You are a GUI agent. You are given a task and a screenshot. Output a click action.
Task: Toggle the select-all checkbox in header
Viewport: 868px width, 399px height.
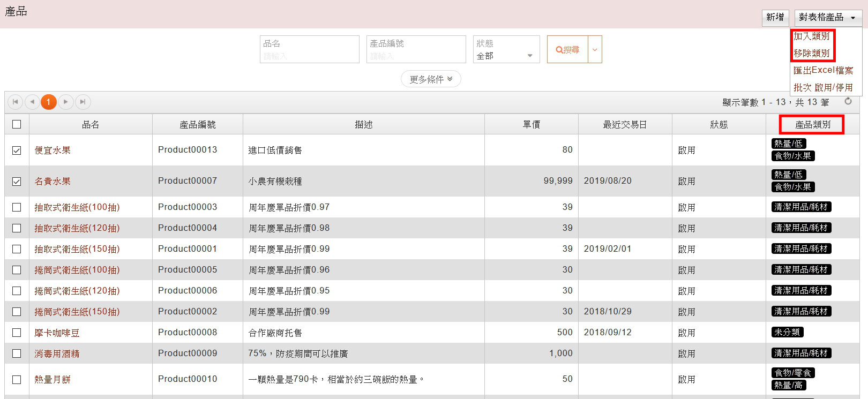(x=17, y=124)
